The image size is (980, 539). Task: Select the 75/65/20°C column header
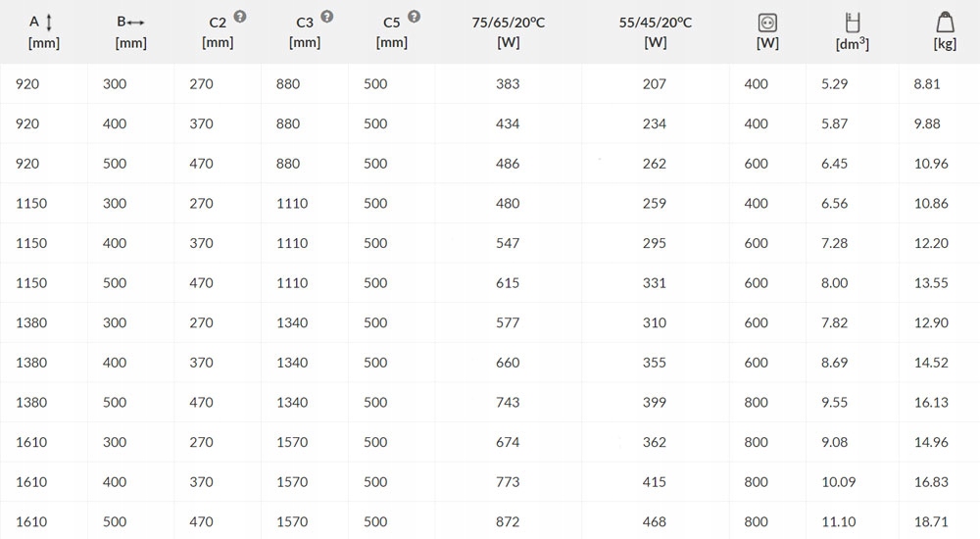pos(508,32)
